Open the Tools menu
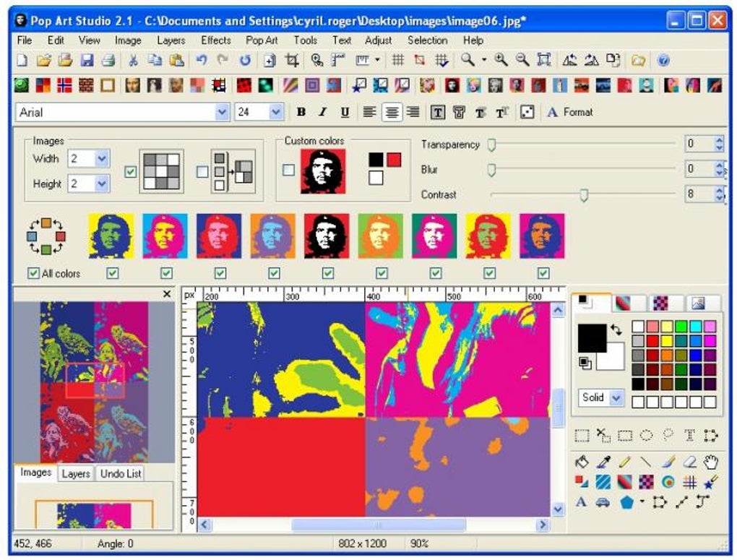The height and width of the screenshot is (560, 737). [306, 40]
